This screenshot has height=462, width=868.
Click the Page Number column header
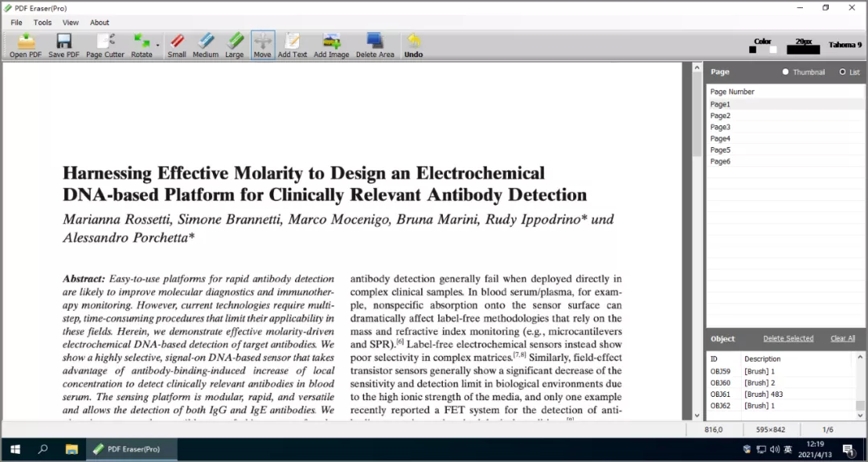tap(785, 92)
